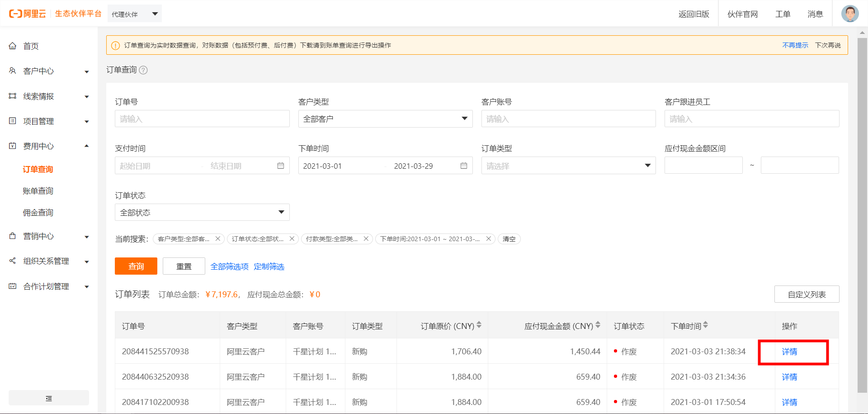Open the 客户类型 dropdown showing 全部客户

tap(386, 119)
